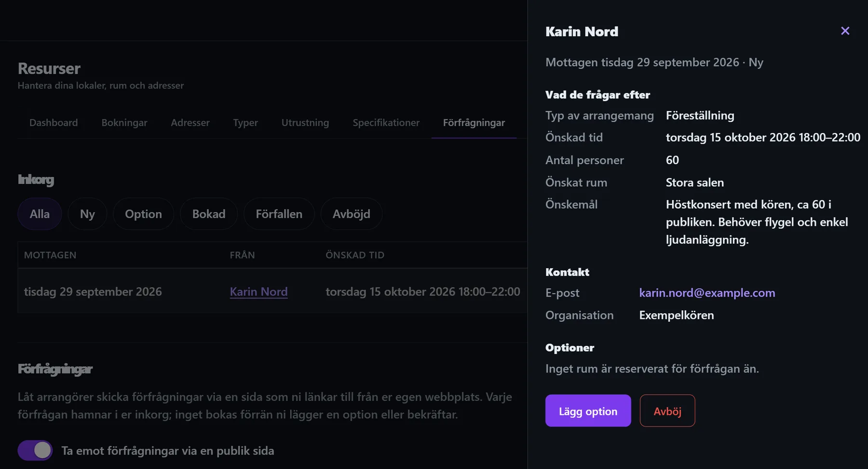Decline the request with Avböj
The width and height of the screenshot is (868, 469).
[667, 411]
